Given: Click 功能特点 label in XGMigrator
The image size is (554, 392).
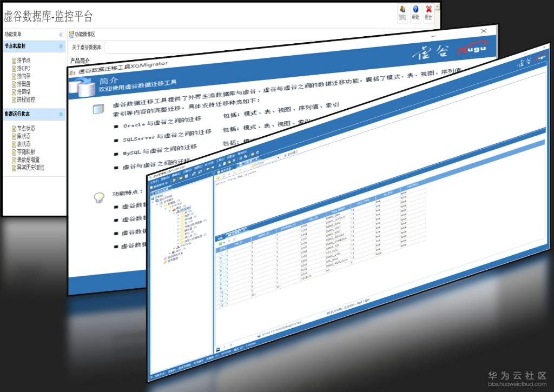Looking at the screenshot, I should (127, 193).
